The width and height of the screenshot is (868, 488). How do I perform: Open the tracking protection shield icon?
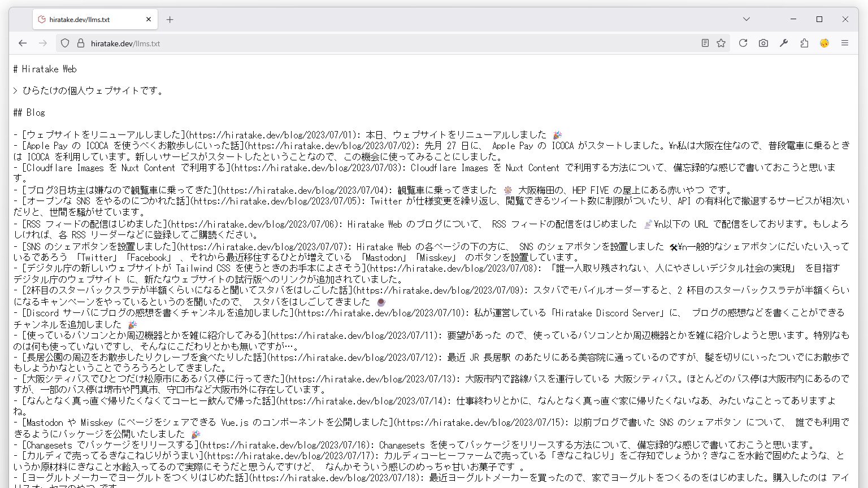tap(65, 43)
